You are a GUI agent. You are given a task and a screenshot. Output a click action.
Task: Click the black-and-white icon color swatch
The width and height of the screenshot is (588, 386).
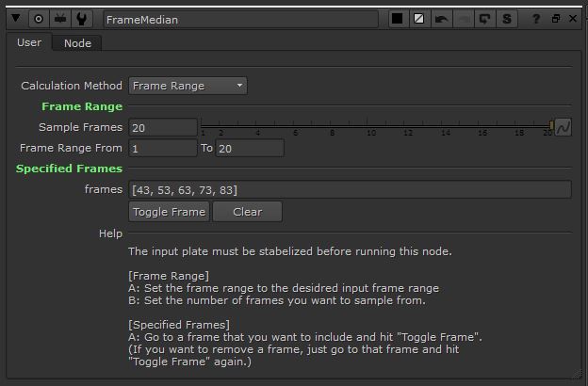[419, 19]
